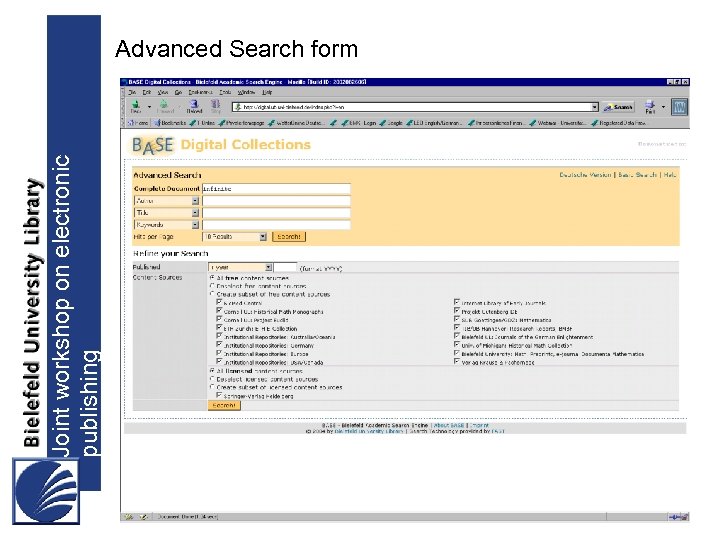
Task: Select All free content sources radio
Action: point(212,278)
